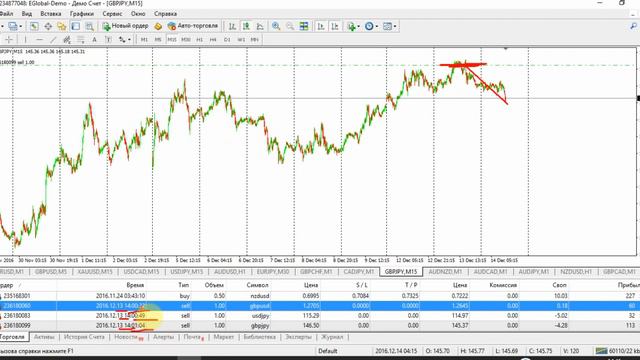640x360 pixels.
Task: Toggle chart shift from right edge
Action: 335,26
